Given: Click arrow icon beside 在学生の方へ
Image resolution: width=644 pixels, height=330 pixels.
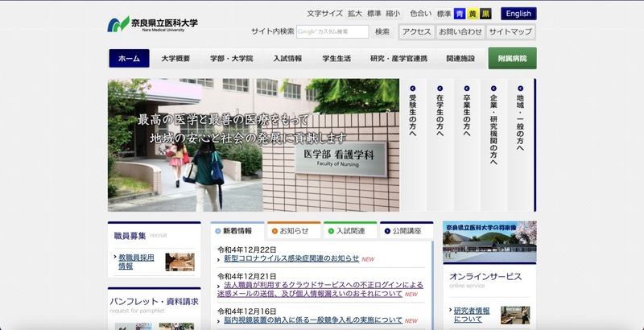Looking at the screenshot, I should (440, 89).
